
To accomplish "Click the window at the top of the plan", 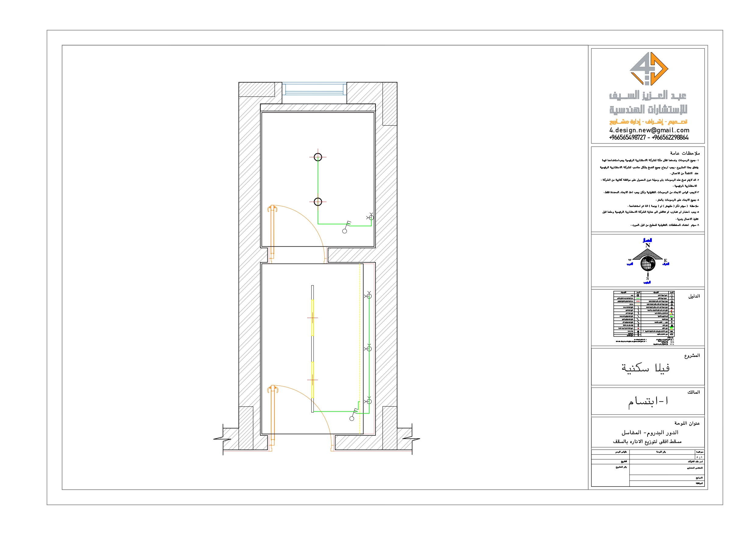I will pyautogui.click(x=314, y=89).
